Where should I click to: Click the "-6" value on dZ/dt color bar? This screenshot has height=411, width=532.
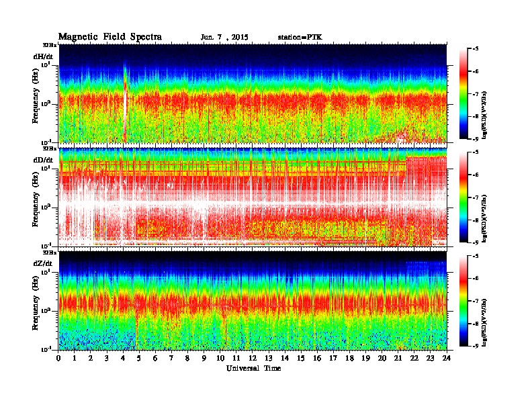[x=476, y=279]
